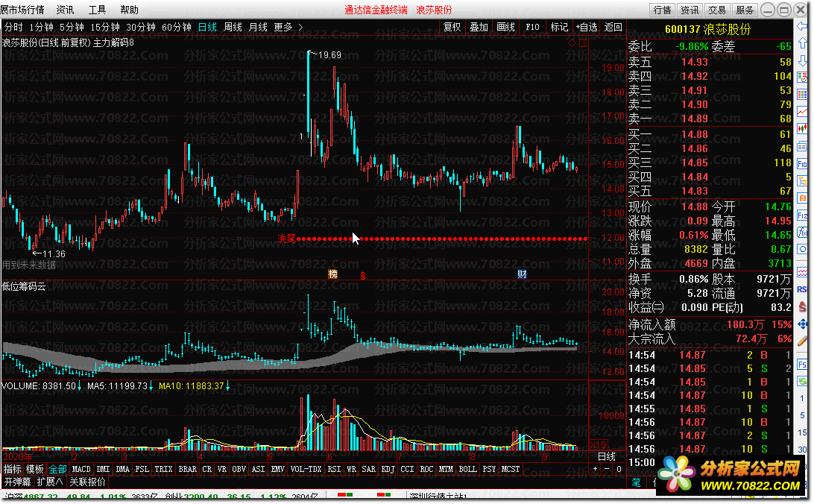
Task: Click the F10 button in chart toolbar
Action: (x=533, y=27)
